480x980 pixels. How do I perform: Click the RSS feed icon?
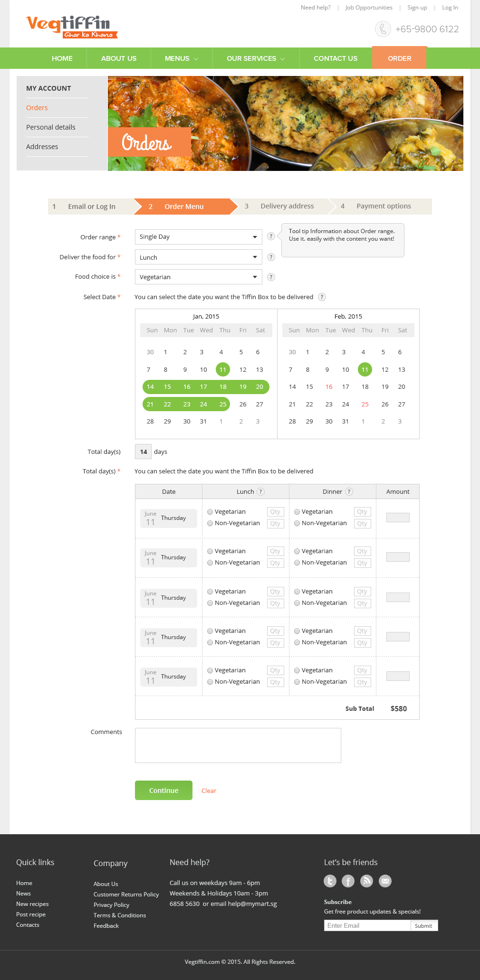(x=366, y=881)
